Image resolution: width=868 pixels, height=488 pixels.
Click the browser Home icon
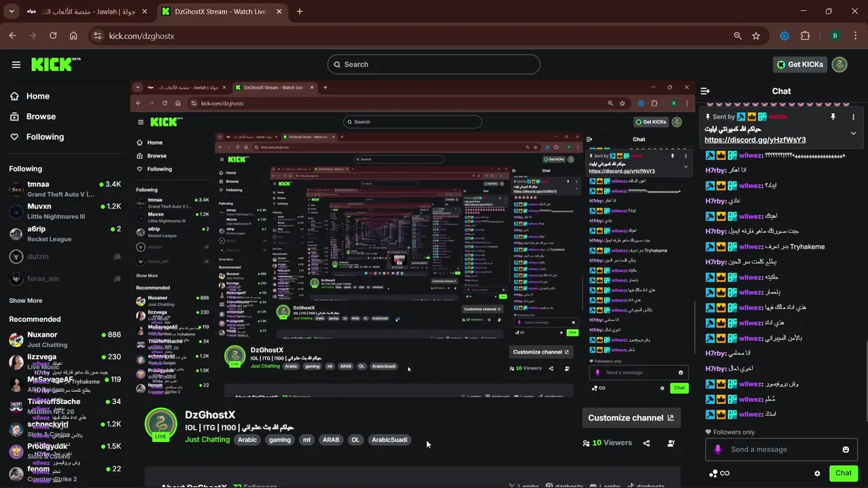click(73, 36)
